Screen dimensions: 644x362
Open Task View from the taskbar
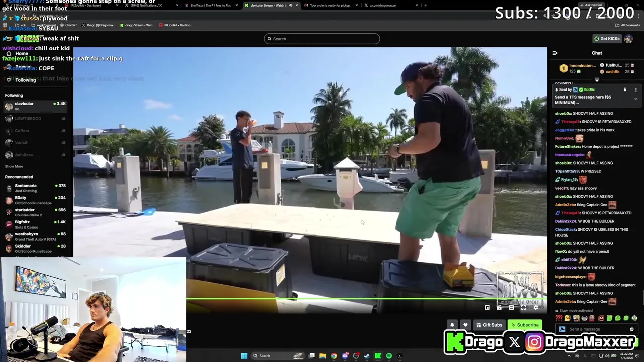click(x=312, y=356)
